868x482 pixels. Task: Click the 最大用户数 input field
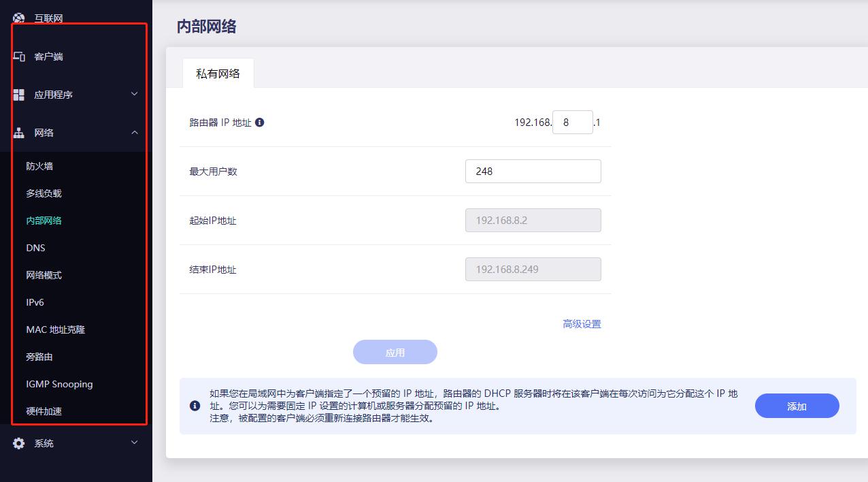533,171
